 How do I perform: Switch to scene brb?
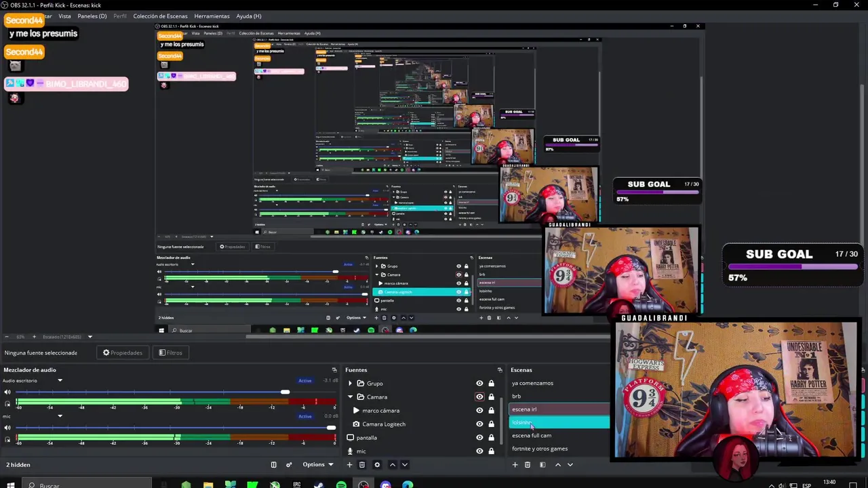[517, 396]
